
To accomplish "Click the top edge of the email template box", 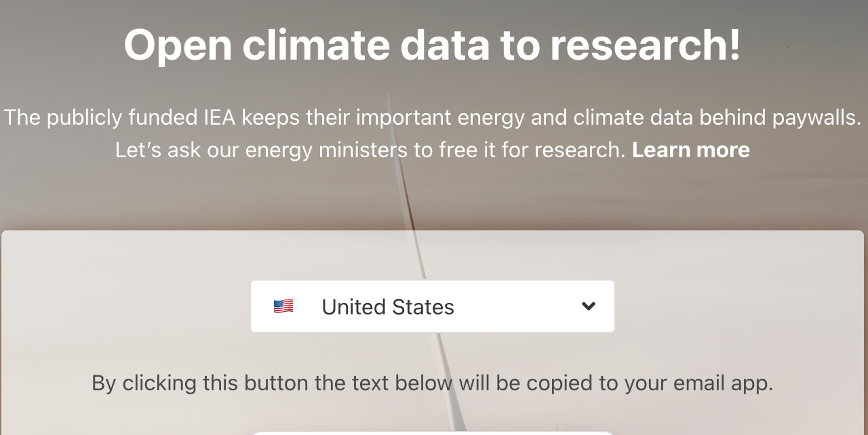I will click(x=433, y=431).
